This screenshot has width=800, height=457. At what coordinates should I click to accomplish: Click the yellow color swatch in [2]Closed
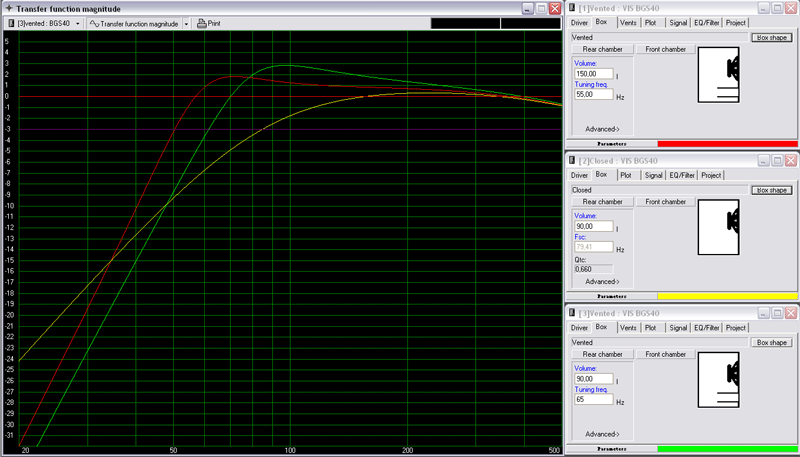728,296
